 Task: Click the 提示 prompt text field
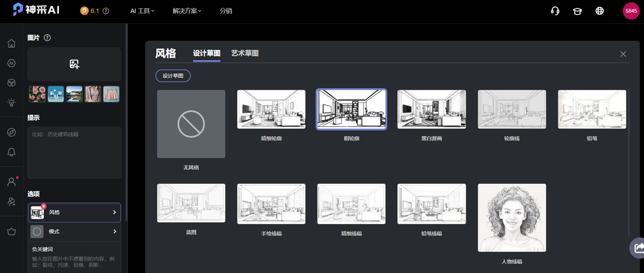[x=74, y=152]
